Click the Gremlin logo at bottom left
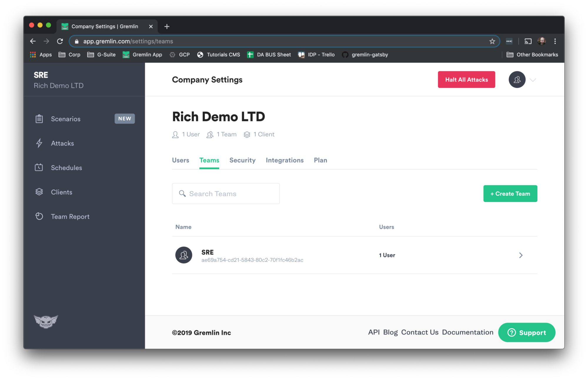588x380 pixels. coord(46,322)
